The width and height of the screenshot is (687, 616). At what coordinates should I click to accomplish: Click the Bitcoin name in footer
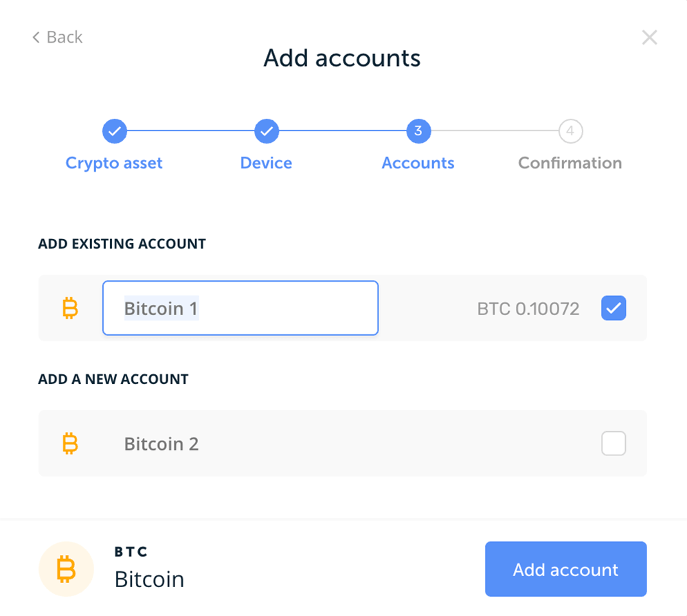click(x=149, y=579)
